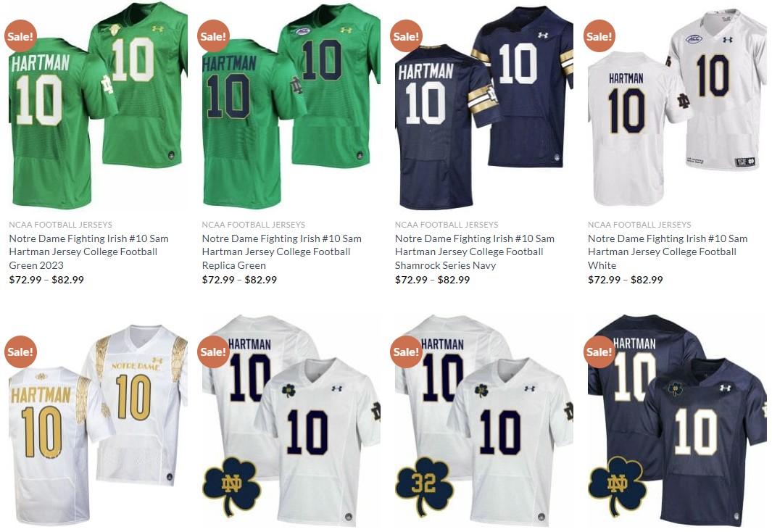Click ND shamrock icon on navy jersey

[x=618, y=486]
